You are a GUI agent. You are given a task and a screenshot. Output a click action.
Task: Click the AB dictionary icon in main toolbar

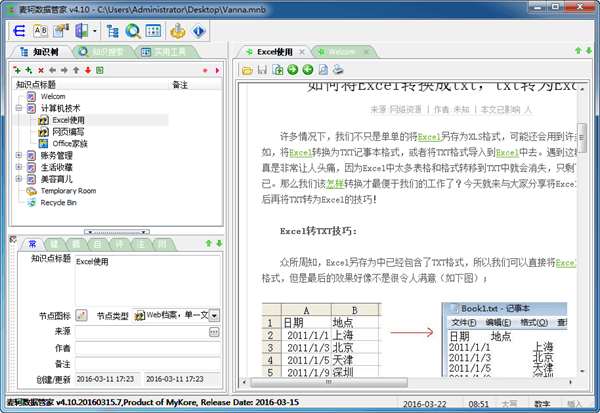[x=40, y=31]
